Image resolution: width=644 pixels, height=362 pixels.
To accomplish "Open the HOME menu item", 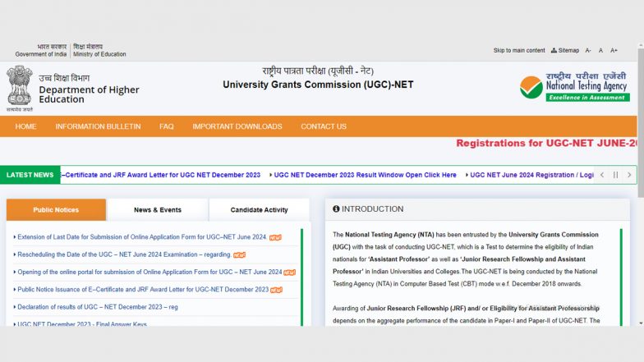I will [26, 126].
